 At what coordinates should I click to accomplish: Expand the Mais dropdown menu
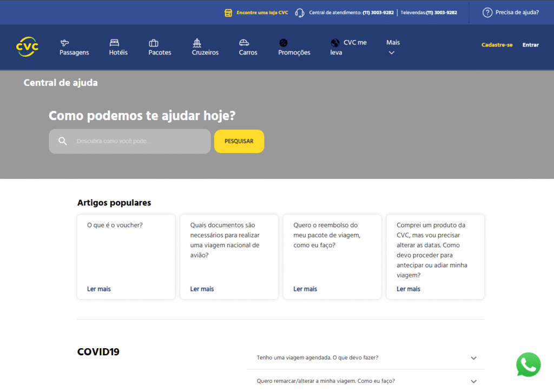click(x=392, y=48)
